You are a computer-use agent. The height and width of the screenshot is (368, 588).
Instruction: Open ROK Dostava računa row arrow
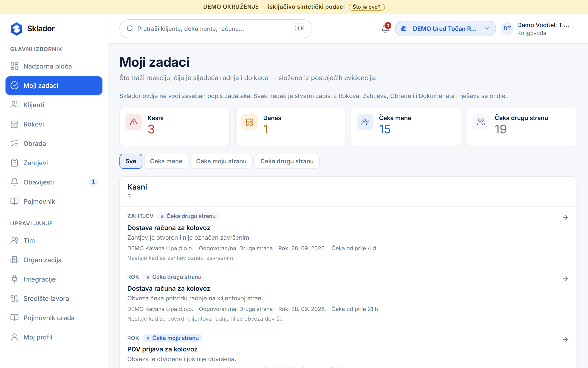click(565, 278)
